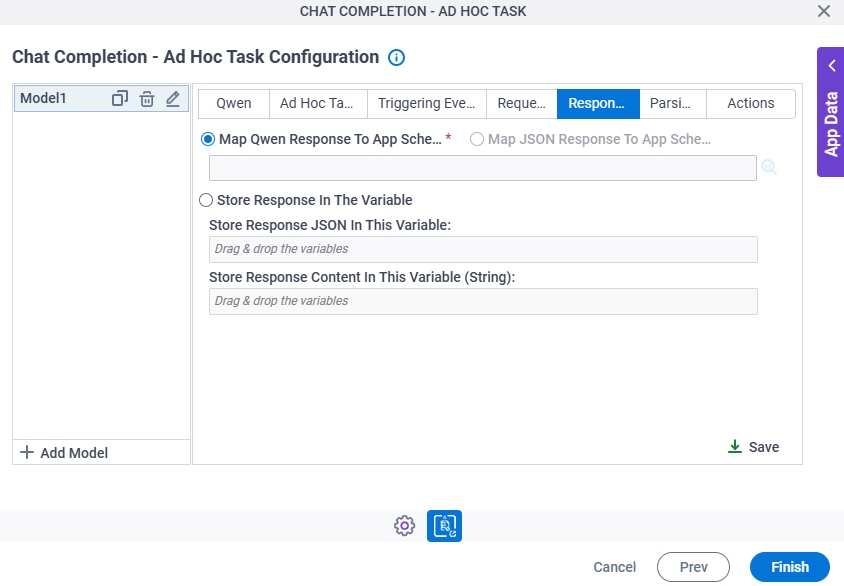Switch to the Actions tab

[x=750, y=103]
